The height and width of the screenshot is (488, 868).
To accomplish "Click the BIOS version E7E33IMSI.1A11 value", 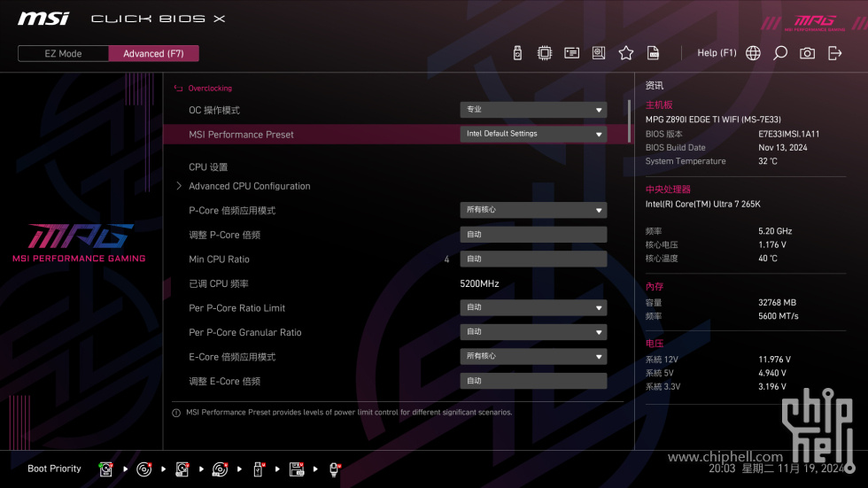I will click(788, 134).
